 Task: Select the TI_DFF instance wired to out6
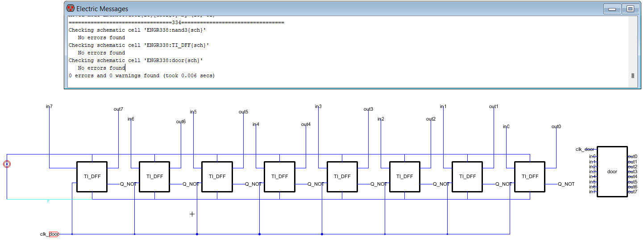[x=154, y=176]
